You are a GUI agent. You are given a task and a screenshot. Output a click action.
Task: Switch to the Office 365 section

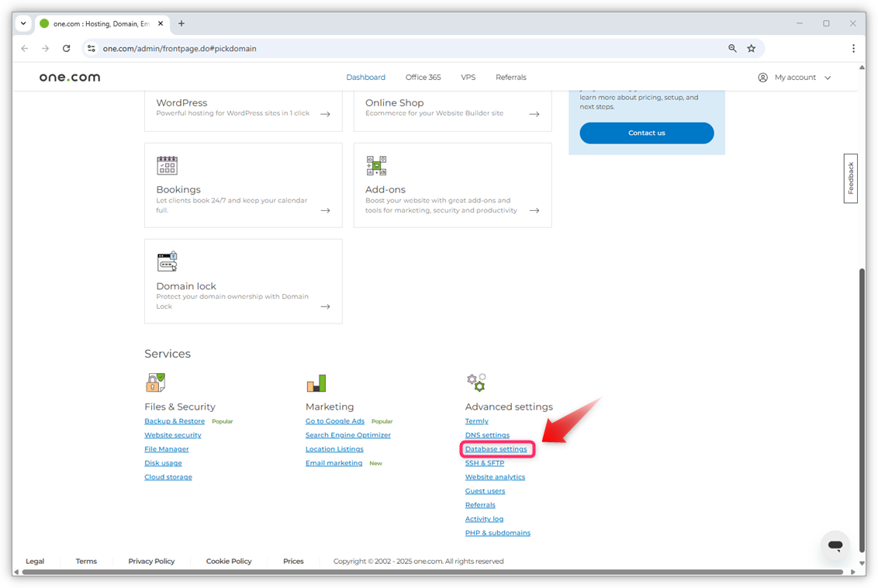[423, 77]
